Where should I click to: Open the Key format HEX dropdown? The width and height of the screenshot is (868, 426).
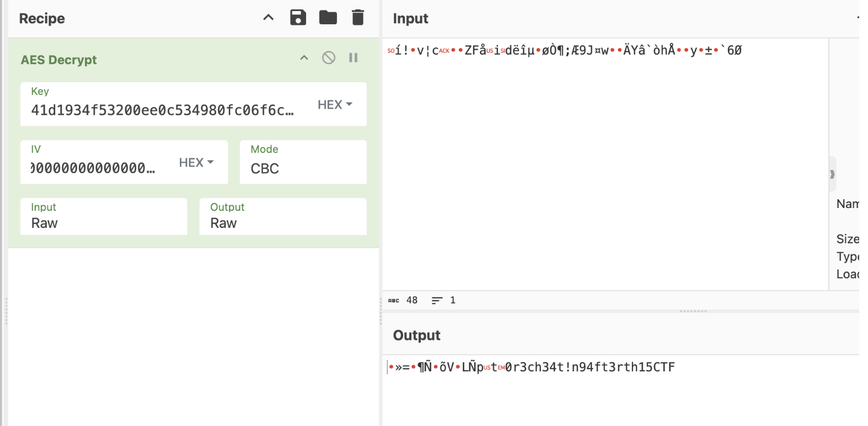(335, 105)
